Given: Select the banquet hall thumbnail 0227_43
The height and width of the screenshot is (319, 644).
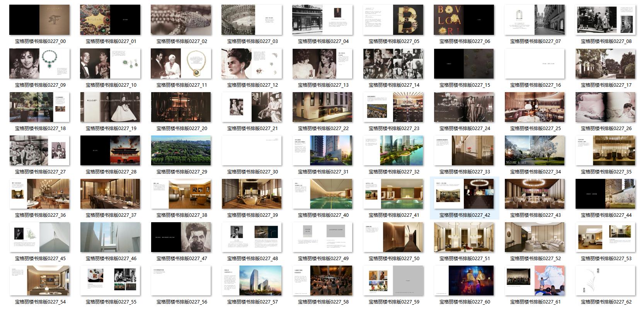Looking at the screenshot, I should pyautogui.click(x=535, y=194).
